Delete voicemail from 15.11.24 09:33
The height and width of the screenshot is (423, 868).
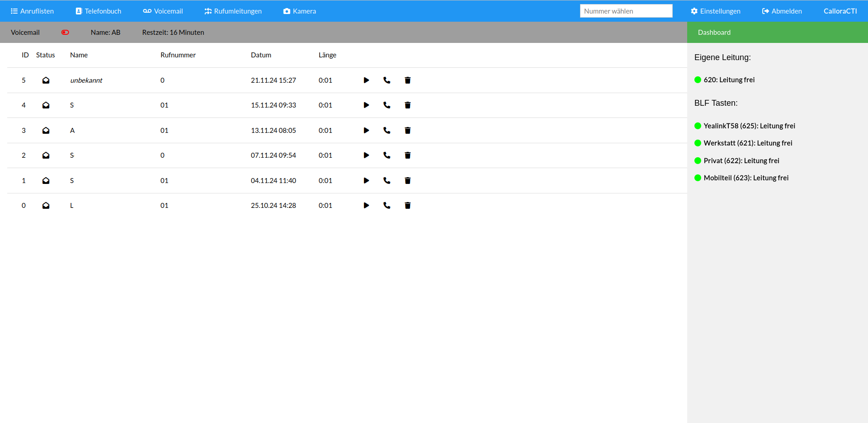(x=408, y=105)
